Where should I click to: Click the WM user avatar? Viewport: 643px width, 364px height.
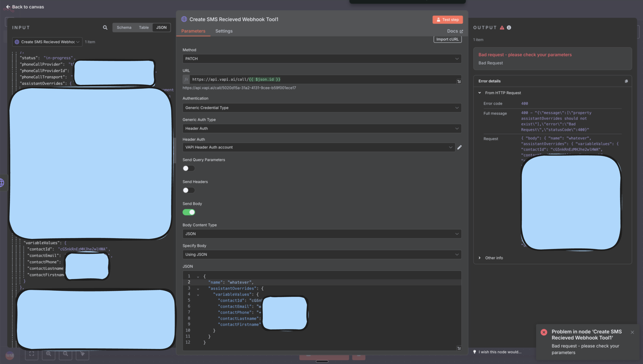click(9, 355)
